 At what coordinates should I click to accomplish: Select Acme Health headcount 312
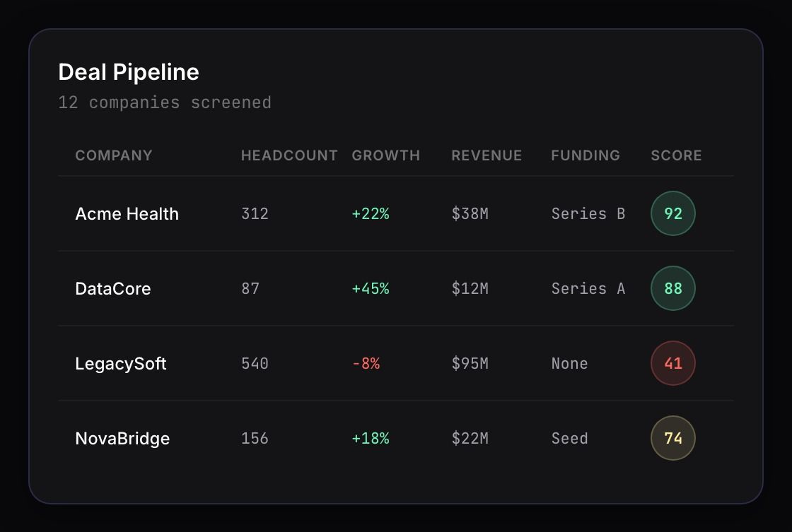[255, 213]
